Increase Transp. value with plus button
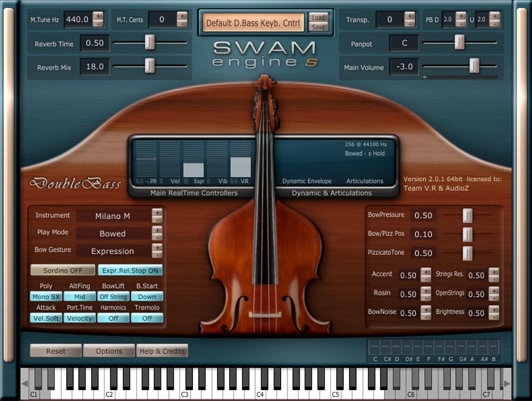The height and width of the screenshot is (401, 532). click(410, 16)
